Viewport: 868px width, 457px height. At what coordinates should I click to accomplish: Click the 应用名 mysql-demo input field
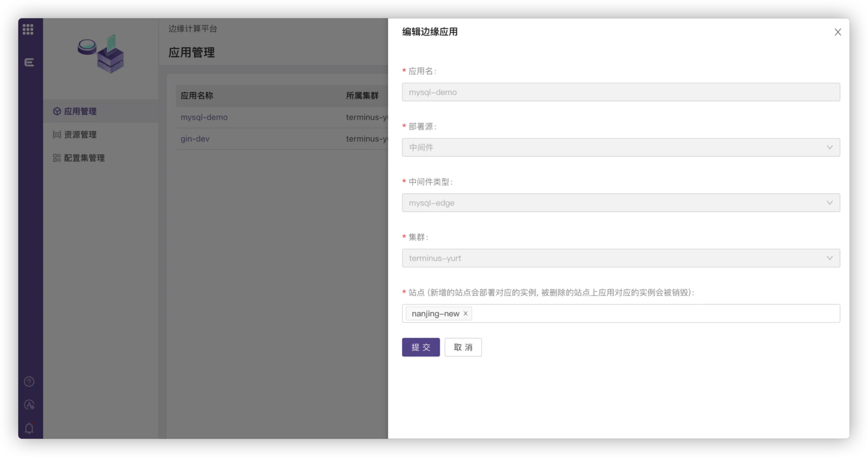tap(620, 92)
